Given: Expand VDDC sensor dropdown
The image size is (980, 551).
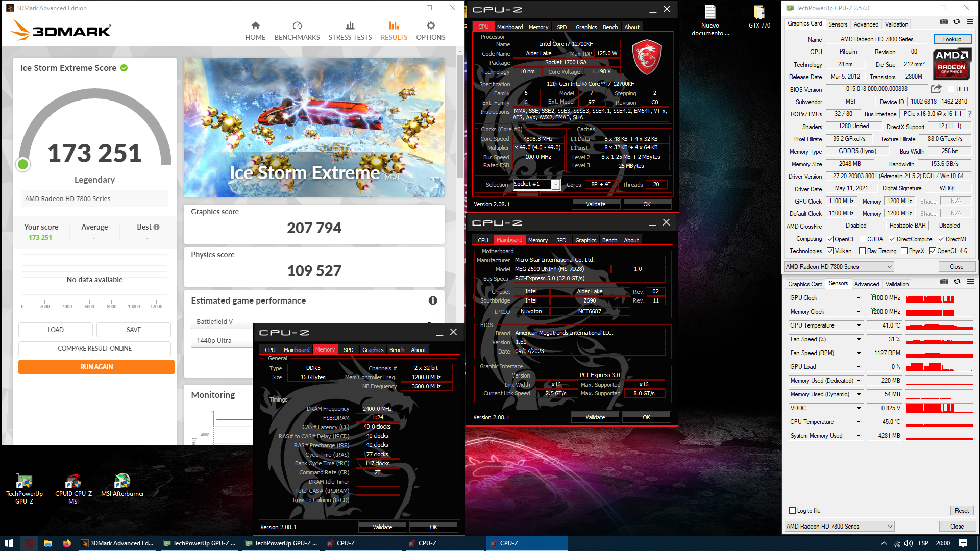Looking at the screenshot, I should pyautogui.click(x=859, y=408).
